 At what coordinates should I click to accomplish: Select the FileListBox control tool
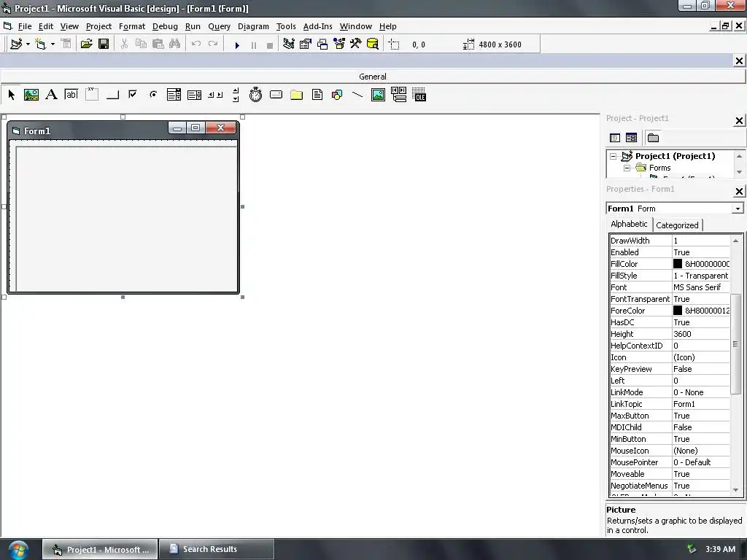317,95
